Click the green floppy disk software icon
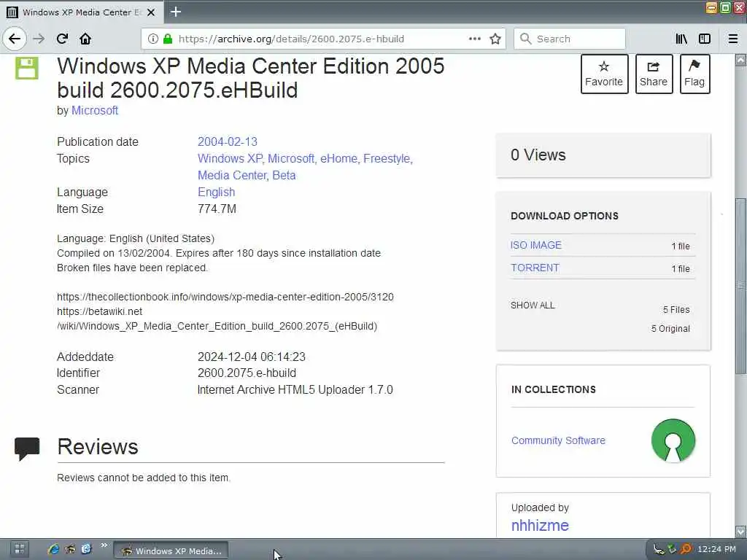747x560 pixels. pos(27,68)
